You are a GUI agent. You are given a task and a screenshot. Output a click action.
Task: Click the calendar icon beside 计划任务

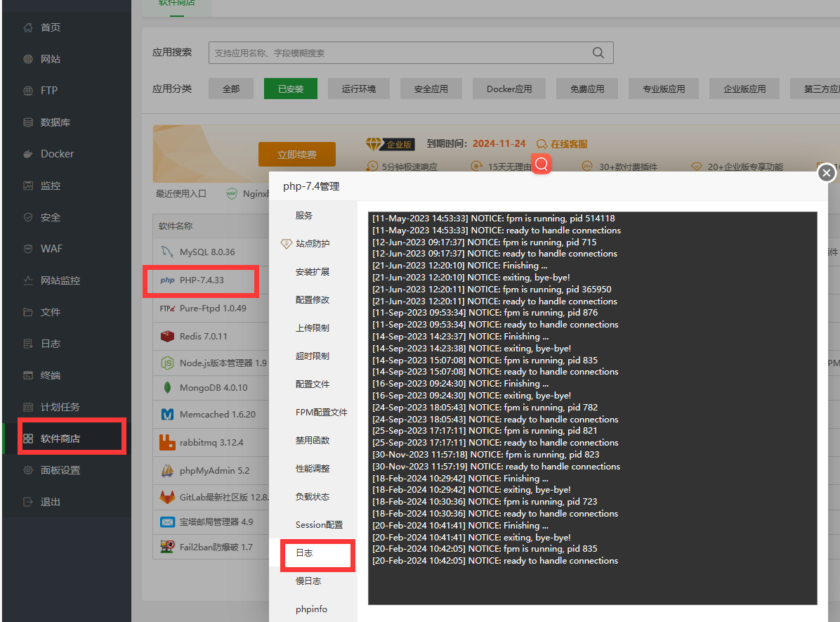pyautogui.click(x=28, y=407)
